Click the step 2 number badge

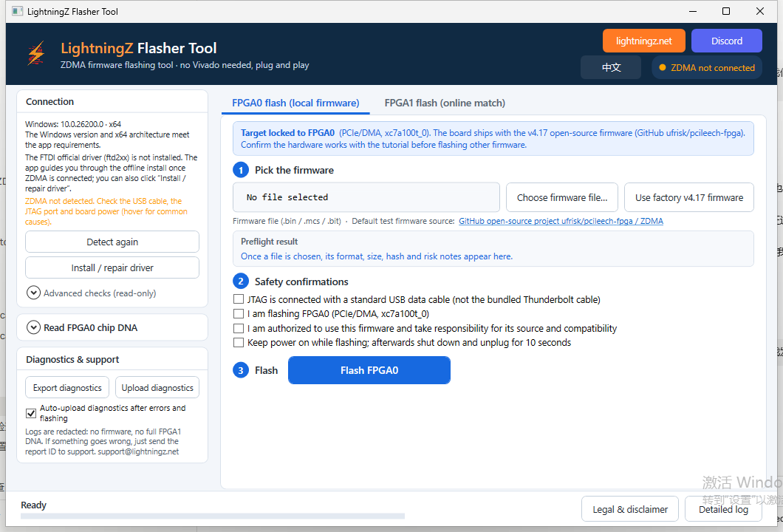coord(241,282)
